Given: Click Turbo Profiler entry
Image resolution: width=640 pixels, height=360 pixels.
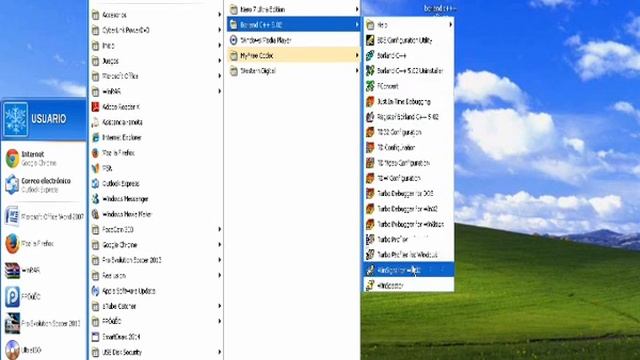Looking at the screenshot, I should (409, 239).
